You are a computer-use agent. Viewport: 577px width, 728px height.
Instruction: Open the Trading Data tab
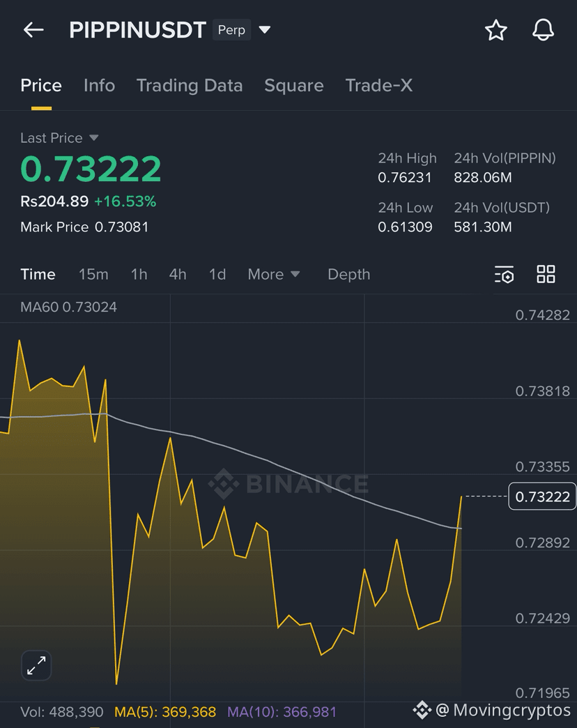tap(190, 86)
